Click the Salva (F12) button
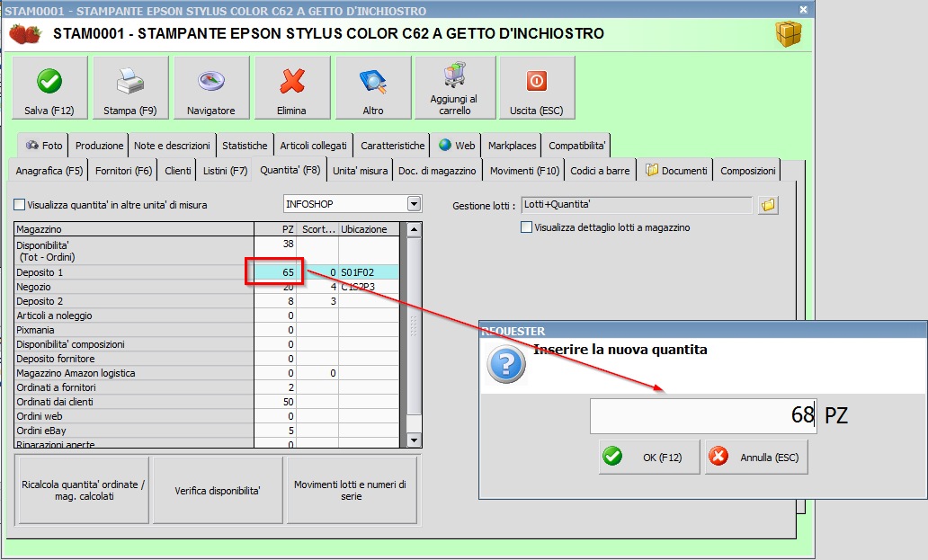The image size is (928, 560). click(49, 87)
